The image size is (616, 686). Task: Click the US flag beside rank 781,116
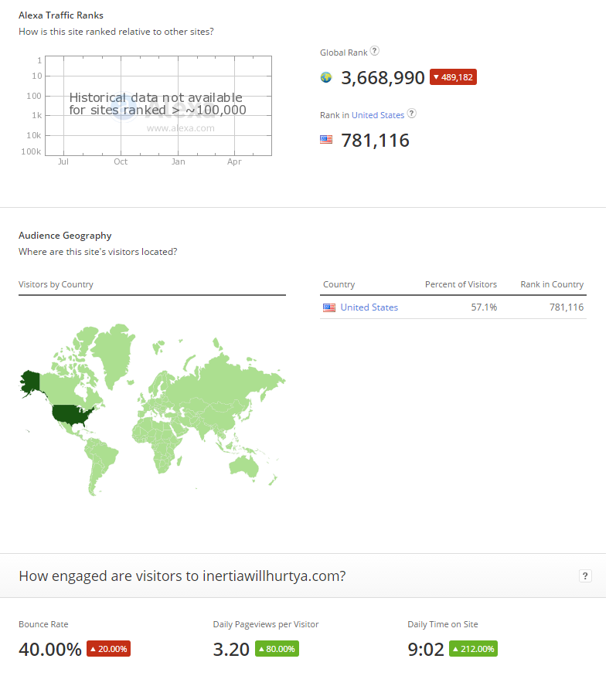click(326, 140)
